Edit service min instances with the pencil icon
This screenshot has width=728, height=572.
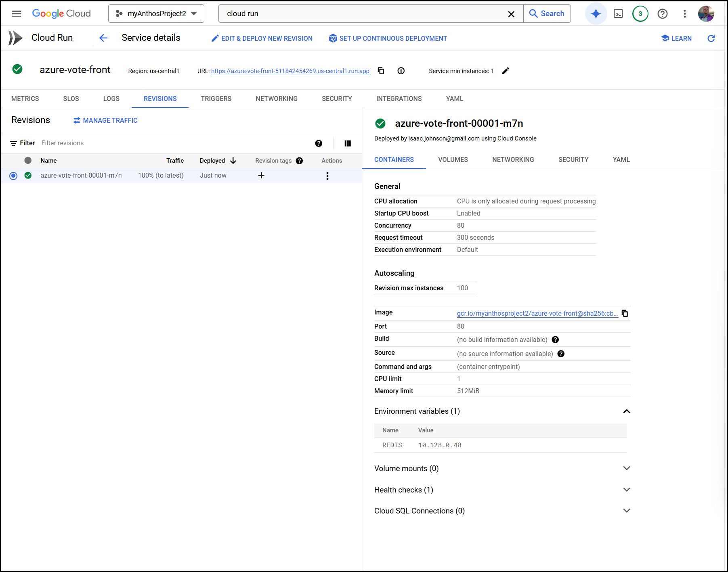pos(506,71)
